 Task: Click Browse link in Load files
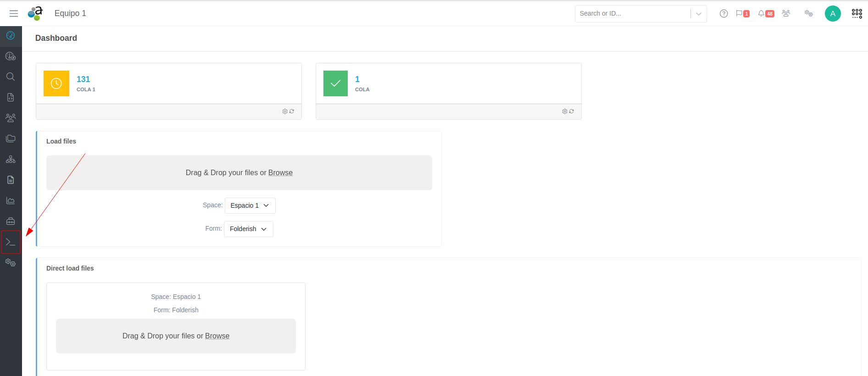point(280,173)
